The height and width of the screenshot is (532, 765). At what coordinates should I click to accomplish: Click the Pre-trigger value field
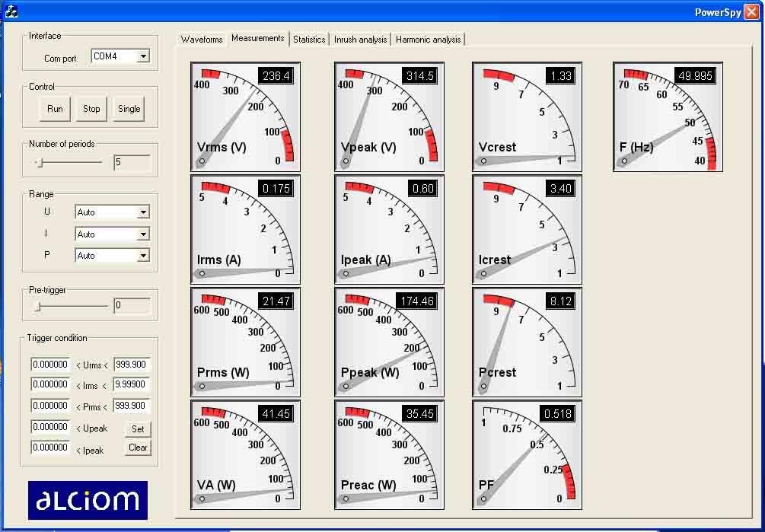tap(132, 306)
